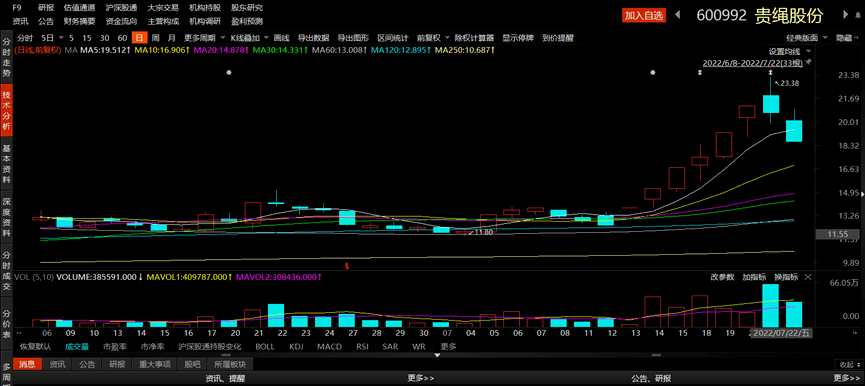This screenshot has height=386, width=865.
Task: Collapse the news panel using 收起
Action: point(847,364)
